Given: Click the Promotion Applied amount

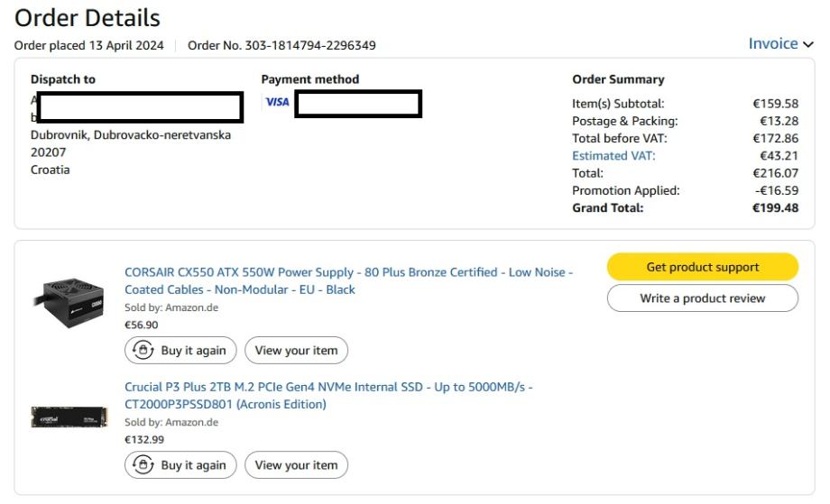Looking at the screenshot, I should [x=777, y=191].
